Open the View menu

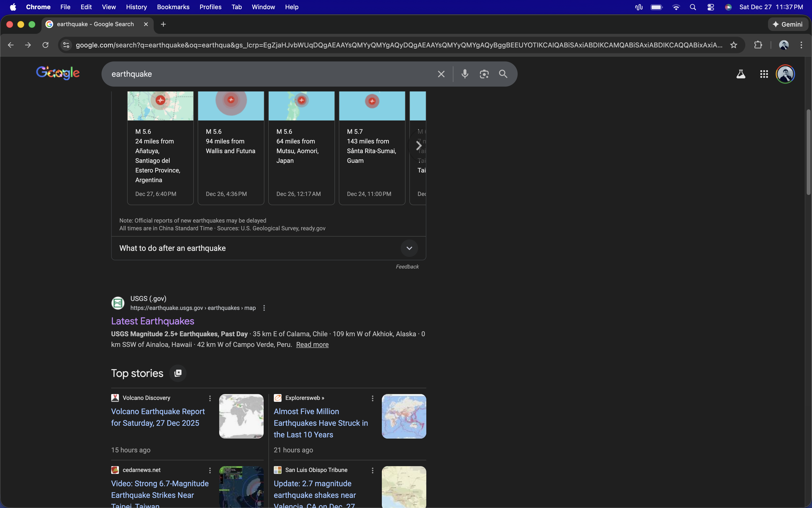[109, 7]
